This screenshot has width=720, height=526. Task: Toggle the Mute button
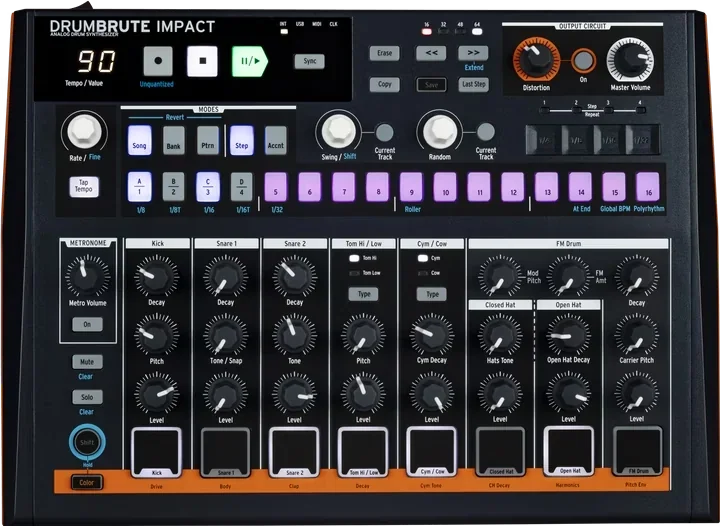[x=87, y=362]
